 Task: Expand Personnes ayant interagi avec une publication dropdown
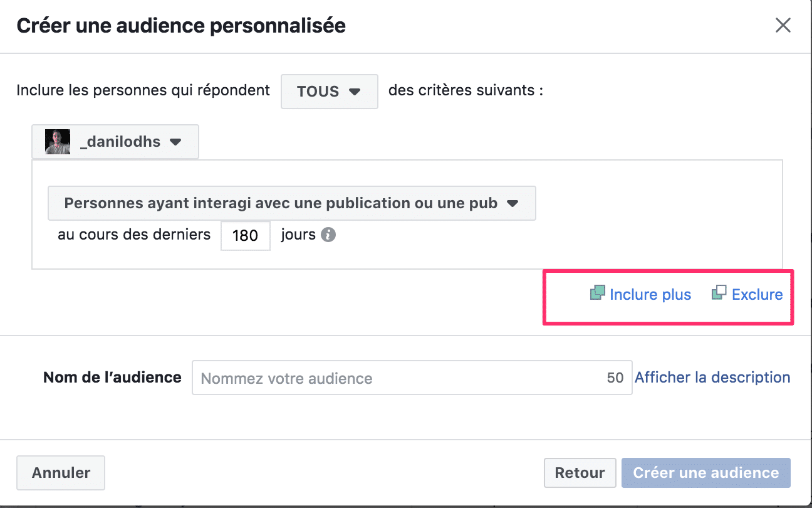[x=292, y=203]
